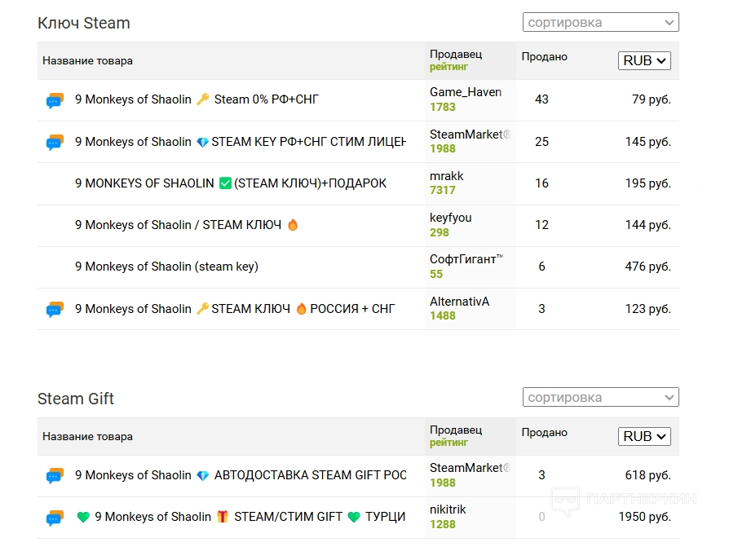The image size is (738, 560).
Task: Click chat icon beside the 618 руб. gift
Action: click(x=55, y=476)
